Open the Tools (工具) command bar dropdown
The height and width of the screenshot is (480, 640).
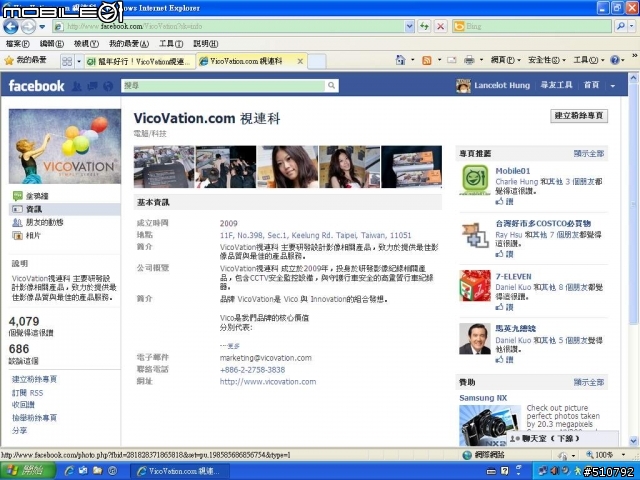pos(589,60)
